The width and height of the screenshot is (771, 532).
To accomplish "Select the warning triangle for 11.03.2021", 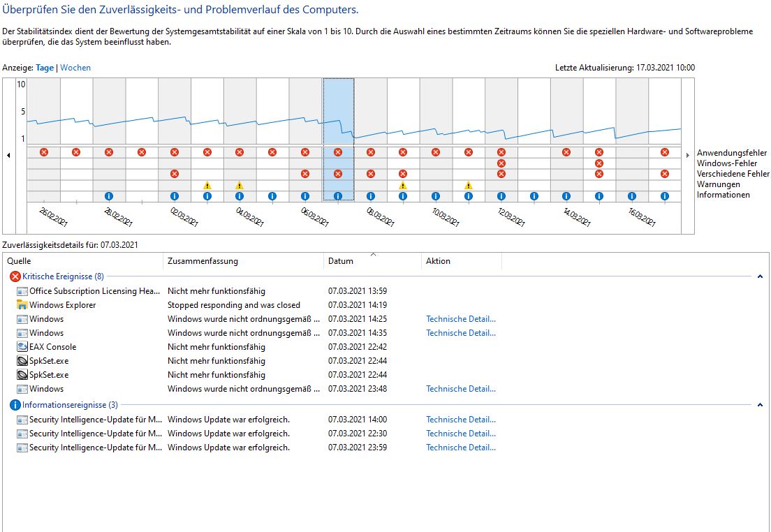I will [468, 186].
